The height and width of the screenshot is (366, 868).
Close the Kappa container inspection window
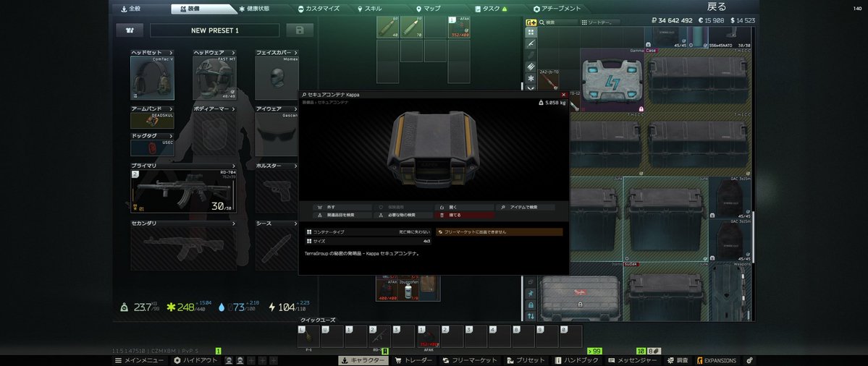(x=563, y=95)
